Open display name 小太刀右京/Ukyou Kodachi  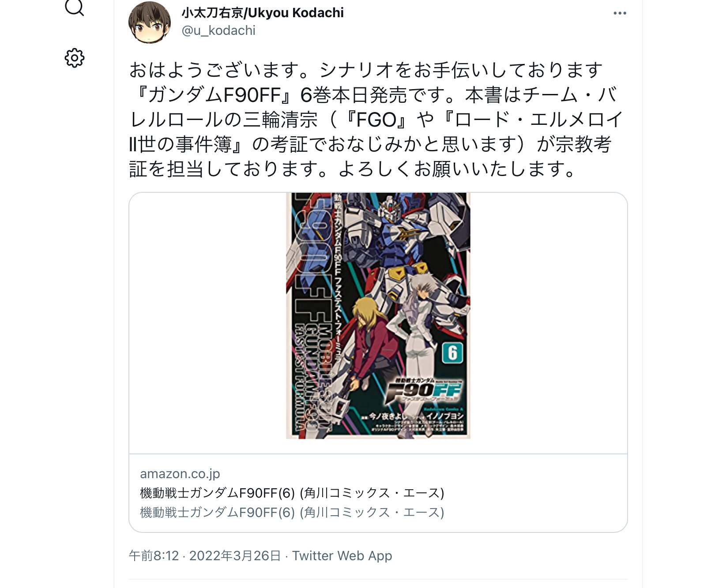pyautogui.click(x=263, y=13)
